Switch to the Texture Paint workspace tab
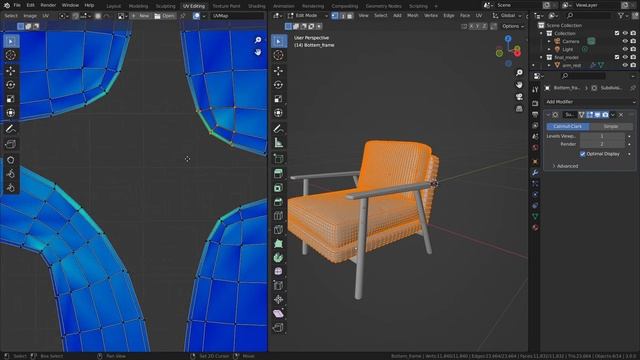640x360 pixels. pos(227,6)
